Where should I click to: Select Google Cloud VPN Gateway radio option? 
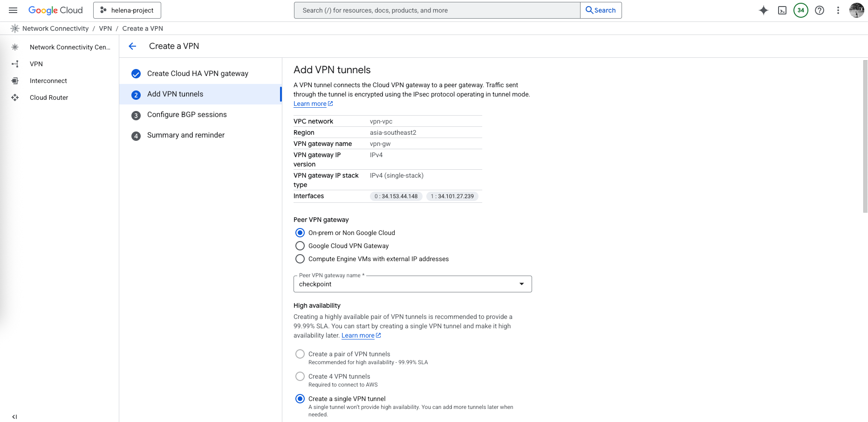pyautogui.click(x=300, y=246)
